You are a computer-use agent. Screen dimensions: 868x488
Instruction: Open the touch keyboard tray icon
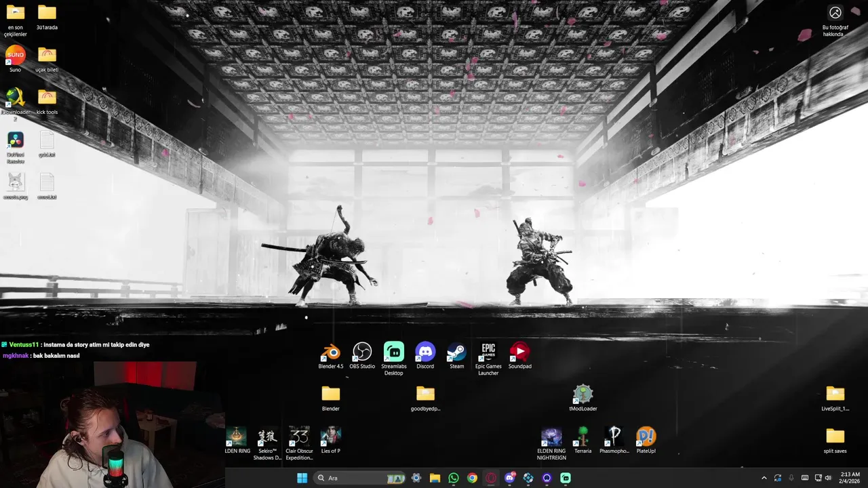[805, 478]
